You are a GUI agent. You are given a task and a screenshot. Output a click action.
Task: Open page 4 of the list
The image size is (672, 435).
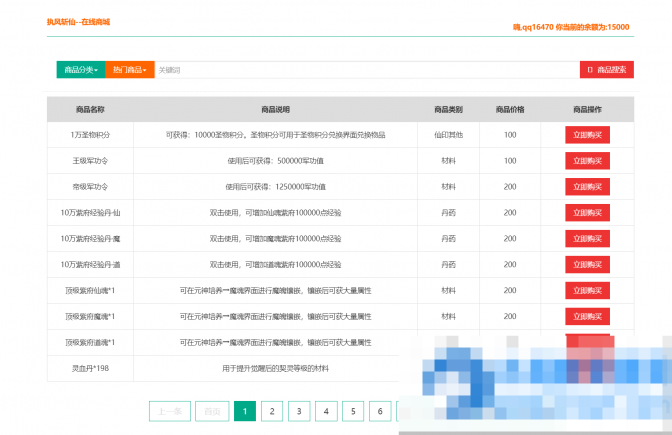click(x=325, y=410)
